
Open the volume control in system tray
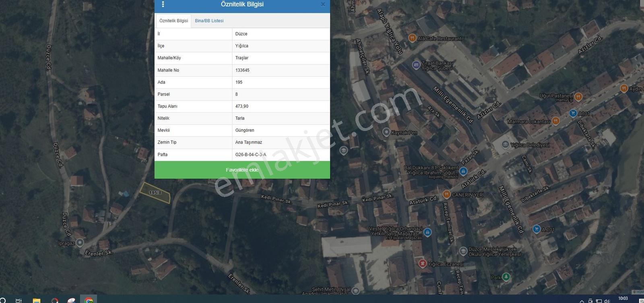[607, 301]
